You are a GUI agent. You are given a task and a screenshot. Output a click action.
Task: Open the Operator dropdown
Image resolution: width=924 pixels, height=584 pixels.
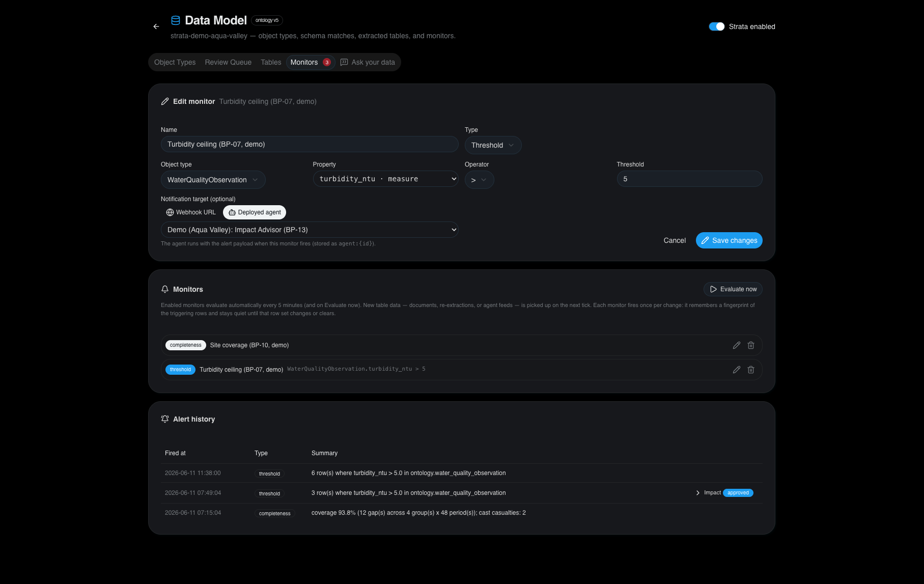pos(479,180)
